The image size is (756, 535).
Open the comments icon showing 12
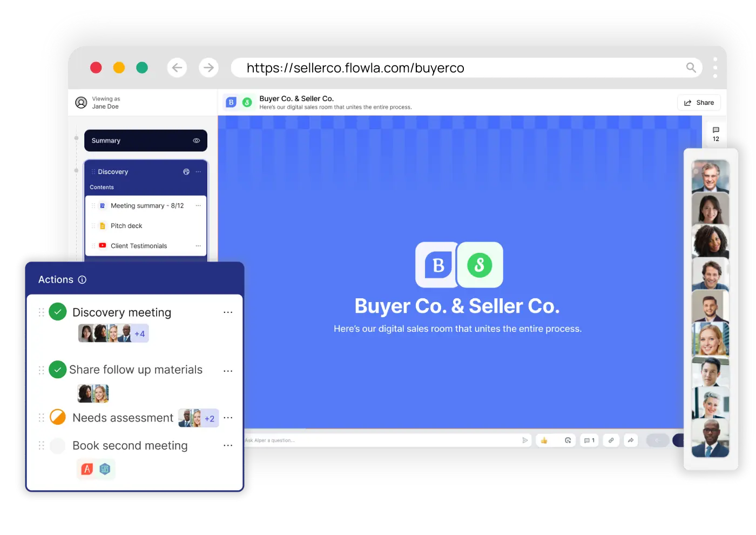tap(715, 134)
